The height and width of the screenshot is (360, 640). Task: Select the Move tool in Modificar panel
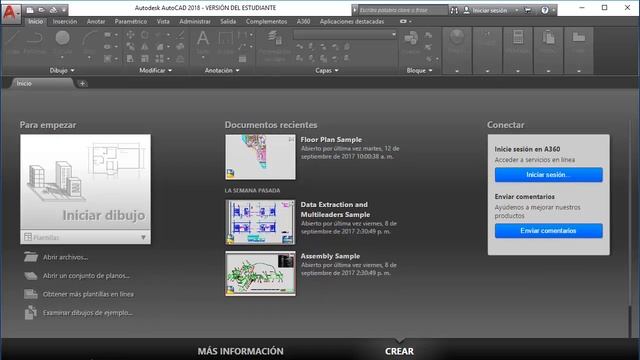(130, 35)
